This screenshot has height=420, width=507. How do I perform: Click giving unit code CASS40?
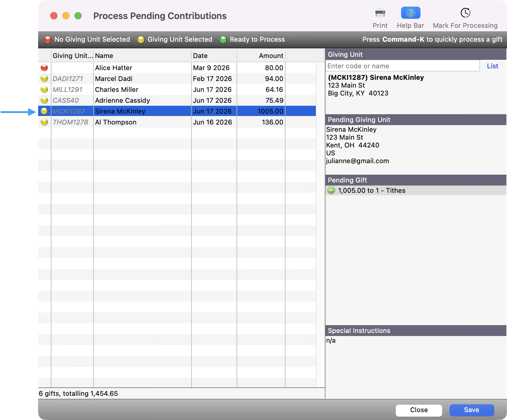[x=66, y=100]
